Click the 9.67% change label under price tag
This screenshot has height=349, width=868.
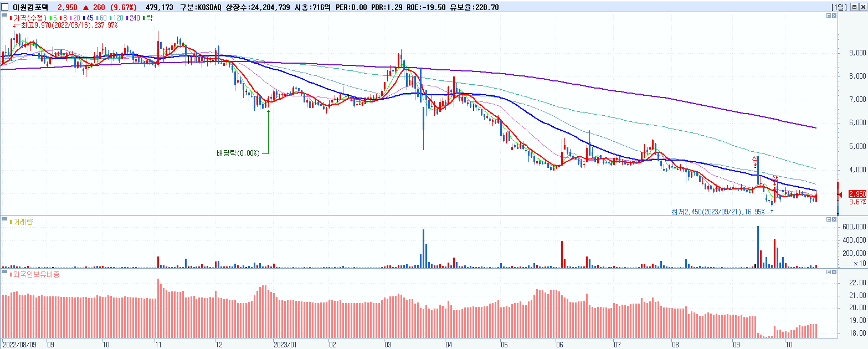(x=857, y=202)
